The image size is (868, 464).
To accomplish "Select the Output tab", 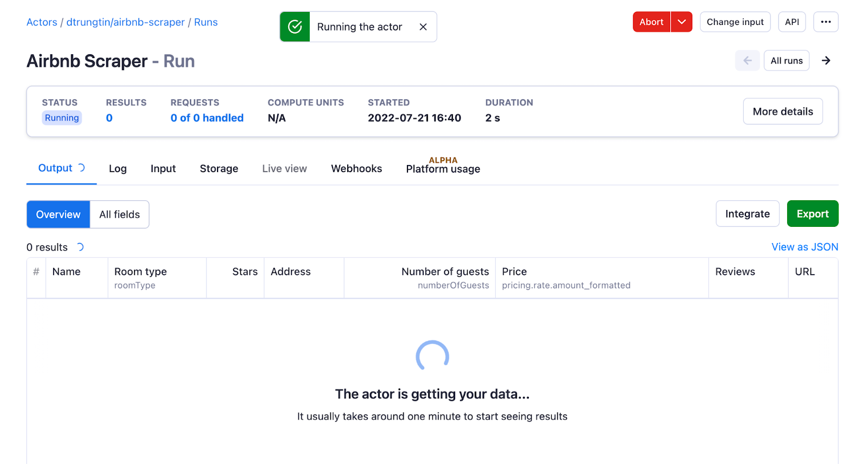I will tap(61, 168).
